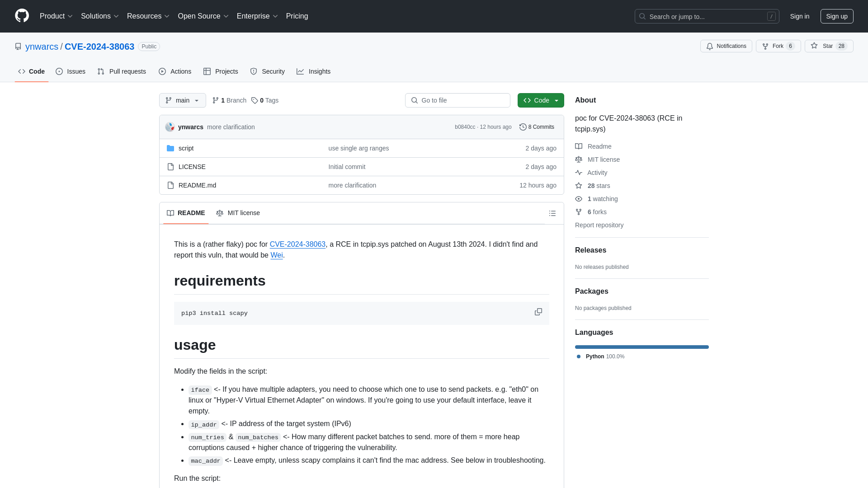Open the Pricing page

pos(297,16)
